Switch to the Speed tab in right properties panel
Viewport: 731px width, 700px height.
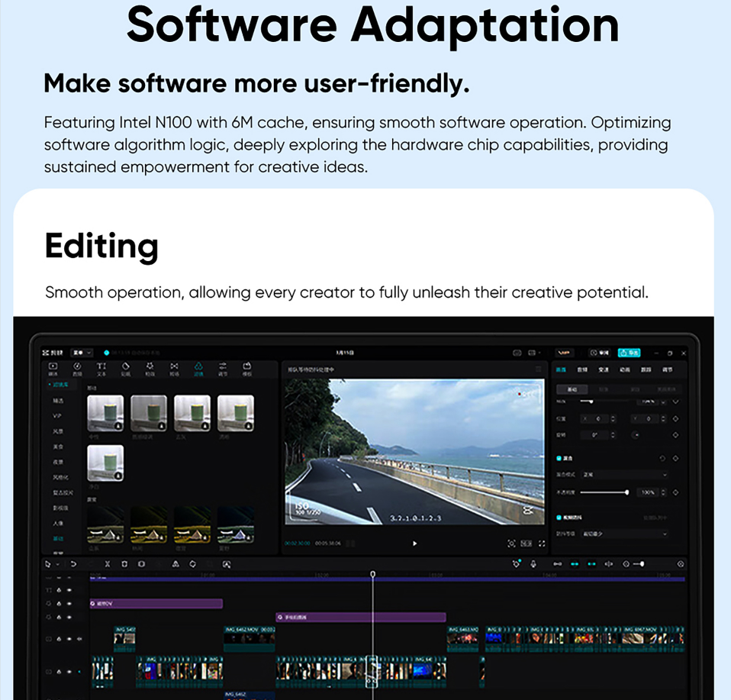(604, 369)
